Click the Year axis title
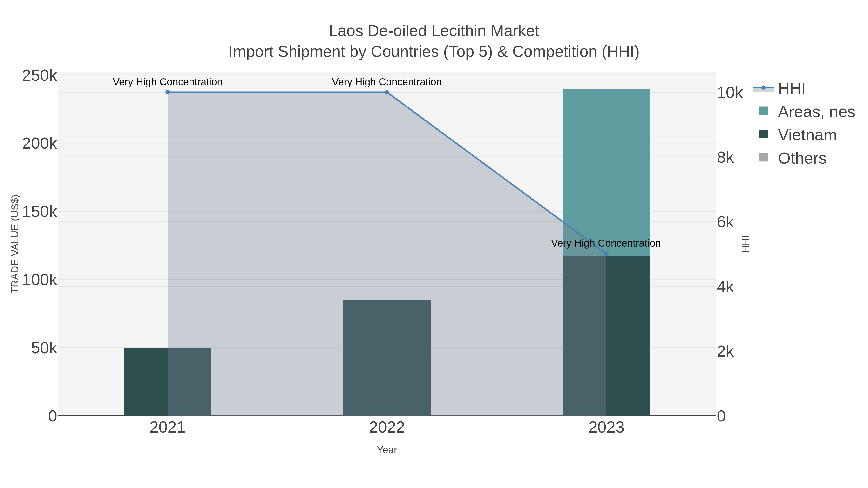The image size is (868, 488). [x=387, y=450]
